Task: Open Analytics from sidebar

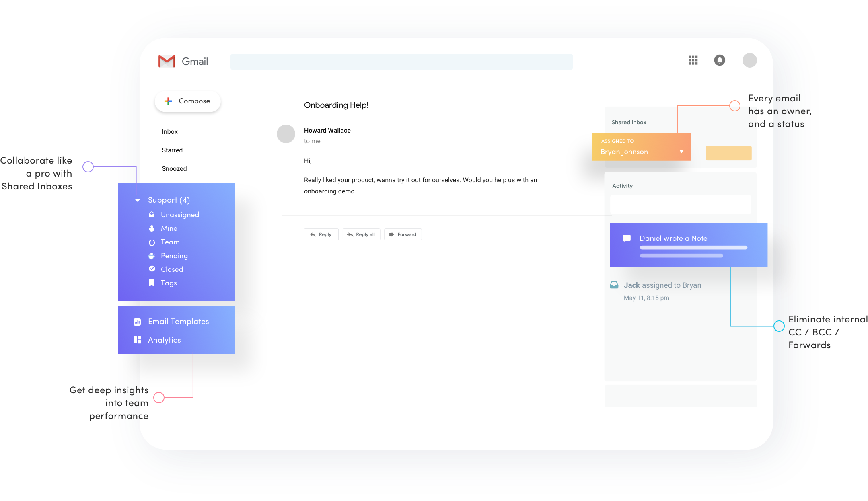Action: 164,340
